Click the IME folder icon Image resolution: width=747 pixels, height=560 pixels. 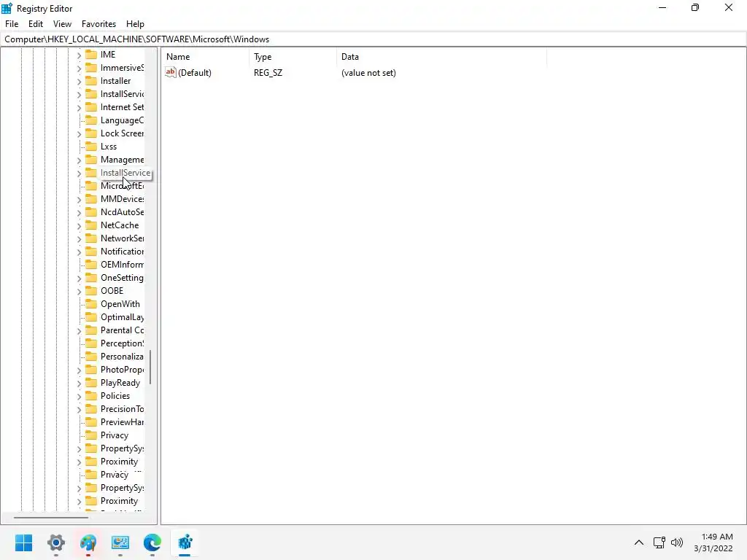pos(91,54)
